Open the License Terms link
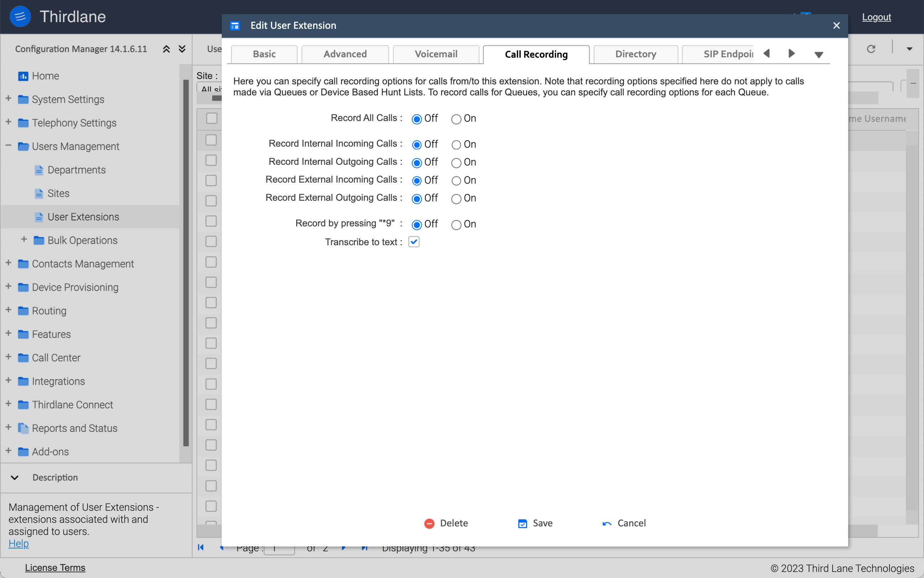This screenshot has width=924, height=578. click(55, 567)
